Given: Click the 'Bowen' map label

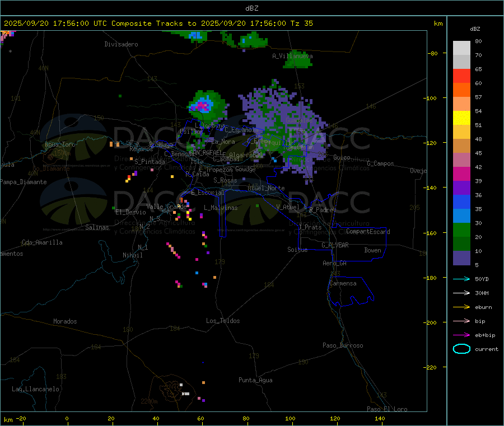Looking at the screenshot, I should (x=372, y=250).
